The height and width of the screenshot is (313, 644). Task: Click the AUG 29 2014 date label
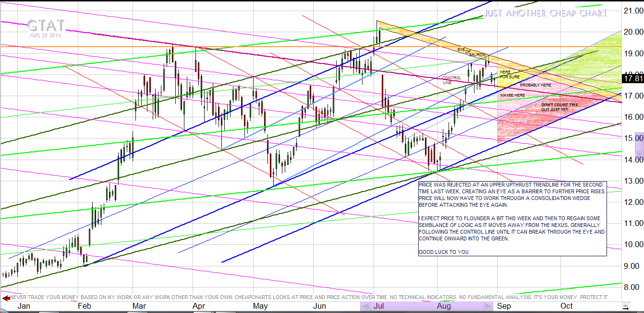(45, 35)
